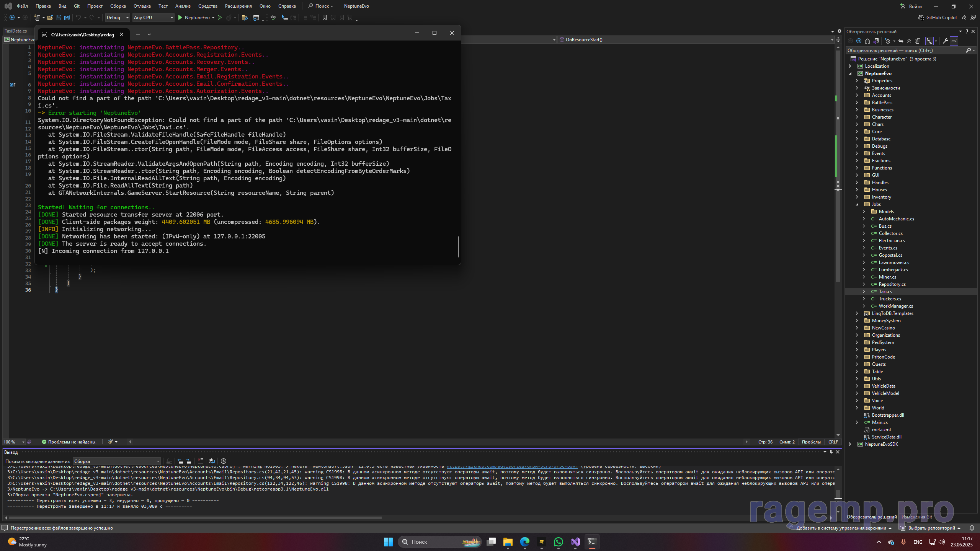Toggle Word Wrap in Output panel
980x551 pixels.
pyautogui.click(x=212, y=461)
